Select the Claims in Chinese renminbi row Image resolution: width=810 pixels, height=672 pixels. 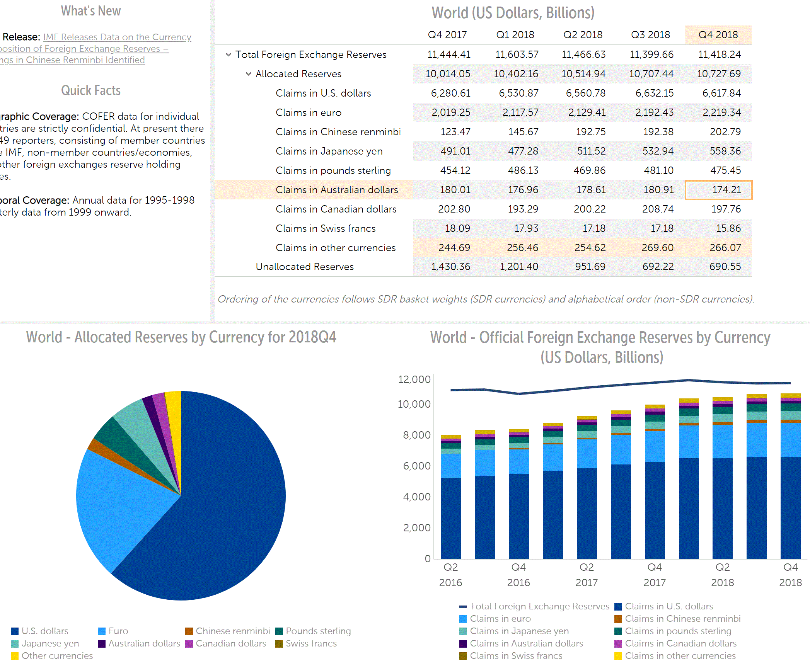click(x=338, y=132)
